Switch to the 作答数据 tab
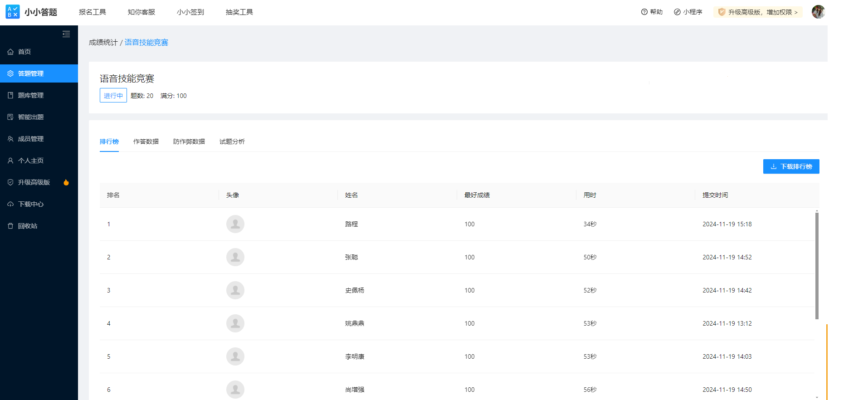 [146, 141]
